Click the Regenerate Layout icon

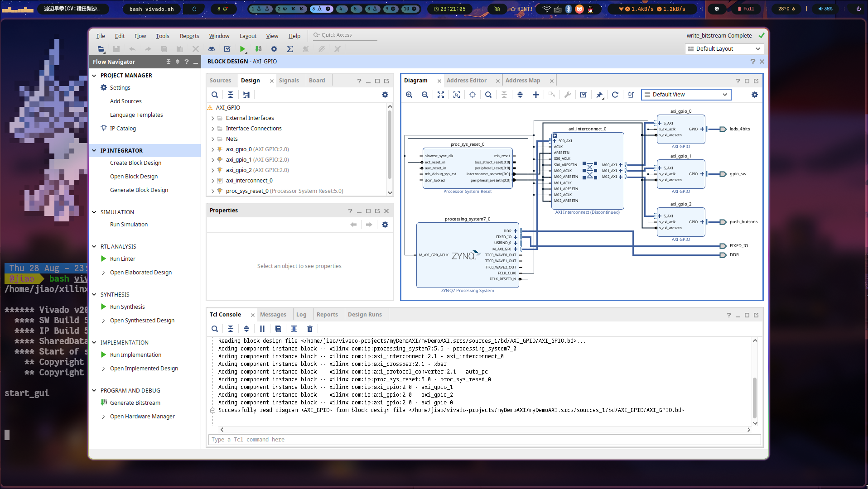tap(615, 95)
